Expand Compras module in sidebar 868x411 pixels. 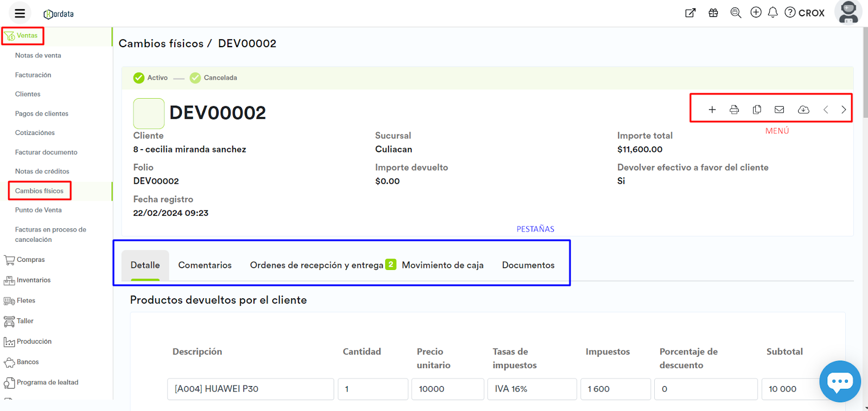tap(30, 260)
